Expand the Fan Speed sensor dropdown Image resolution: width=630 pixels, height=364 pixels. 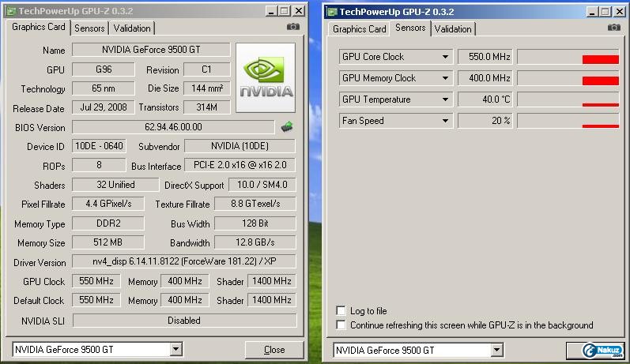pyautogui.click(x=445, y=121)
